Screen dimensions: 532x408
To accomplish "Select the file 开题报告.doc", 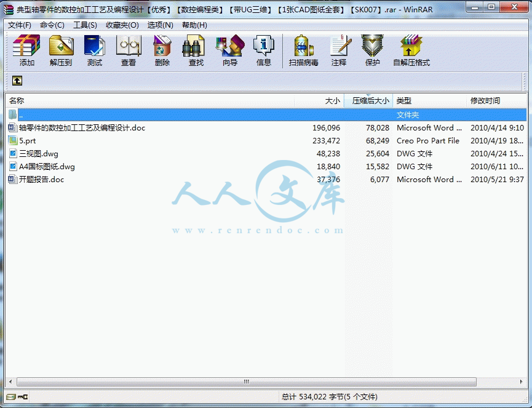I will pyautogui.click(x=41, y=179).
